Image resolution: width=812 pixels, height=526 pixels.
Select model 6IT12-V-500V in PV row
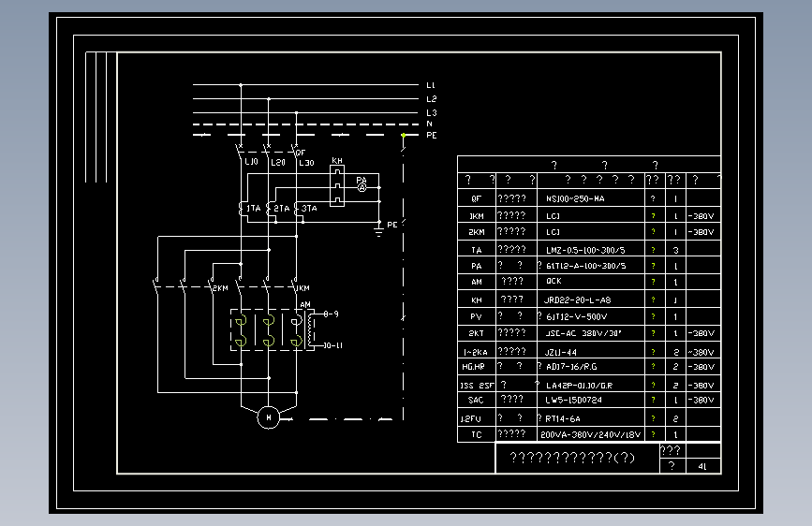tap(576, 317)
